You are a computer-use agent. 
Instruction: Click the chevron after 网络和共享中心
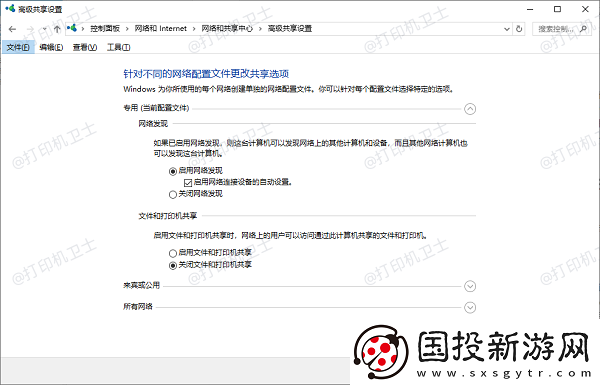(x=260, y=29)
